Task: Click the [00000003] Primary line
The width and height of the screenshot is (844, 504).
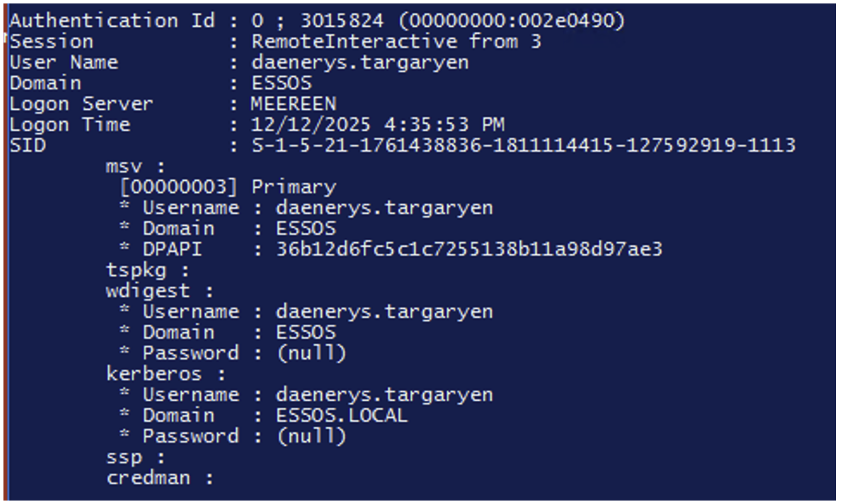Action: 228,187
